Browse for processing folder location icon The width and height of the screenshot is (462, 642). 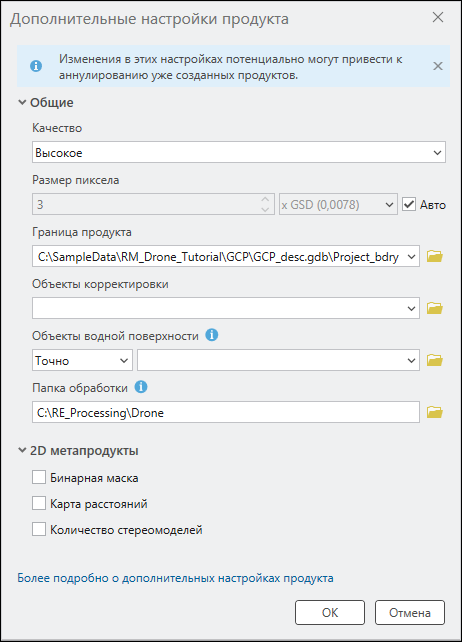[x=435, y=412]
